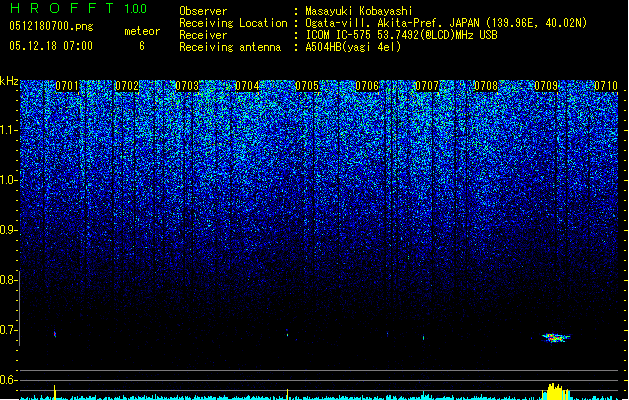Image resolution: width=629 pixels, height=400 pixels.
Task: Click the large meteor echo near 0709
Action: point(555,338)
